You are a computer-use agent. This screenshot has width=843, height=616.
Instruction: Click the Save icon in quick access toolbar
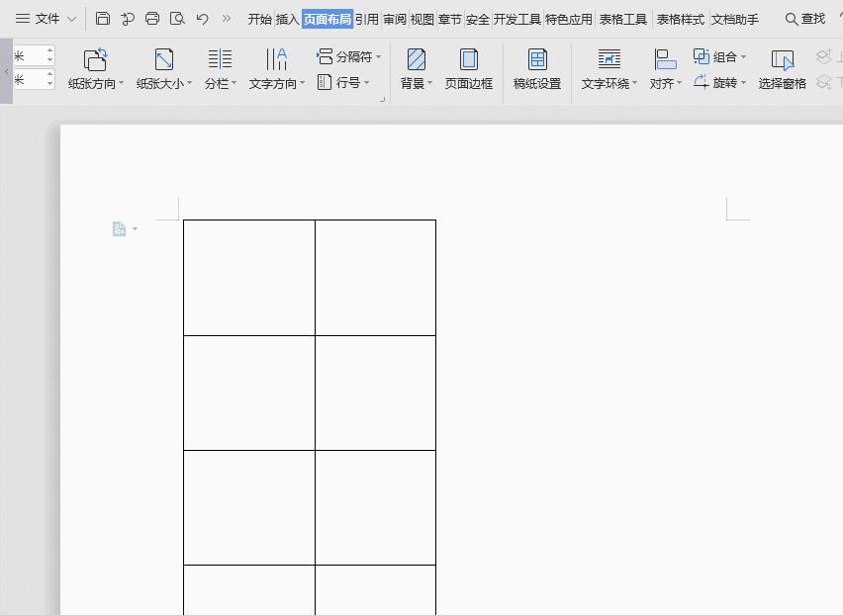102,18
